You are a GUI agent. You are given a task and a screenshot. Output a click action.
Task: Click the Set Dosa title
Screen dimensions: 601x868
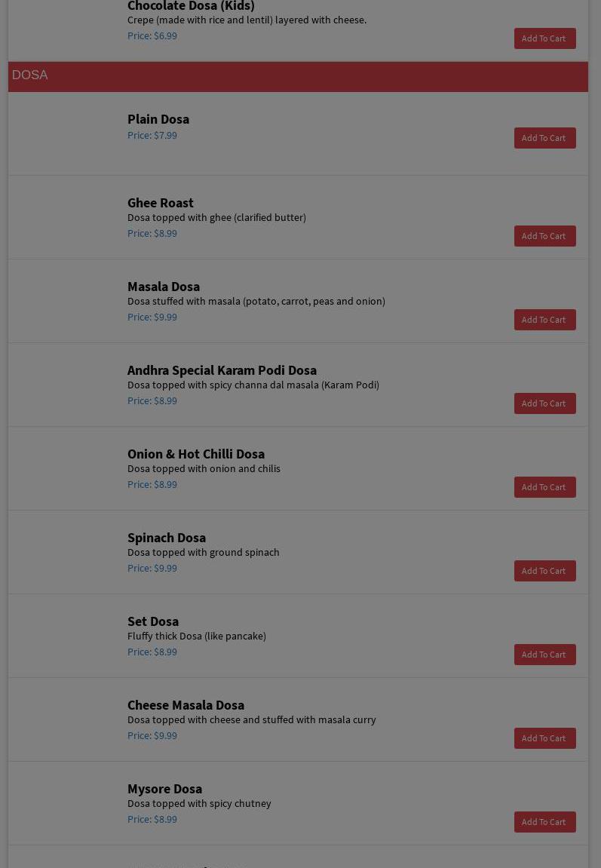[153, 621]
